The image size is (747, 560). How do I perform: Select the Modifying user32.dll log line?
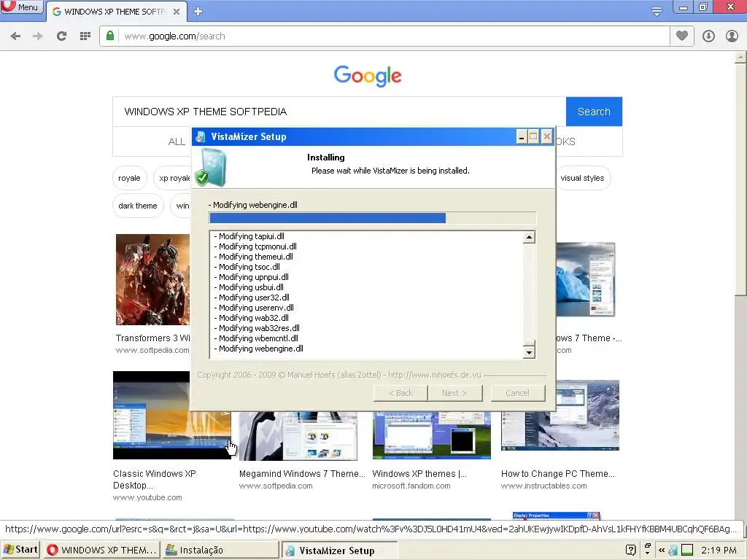(x=252, y=297)
